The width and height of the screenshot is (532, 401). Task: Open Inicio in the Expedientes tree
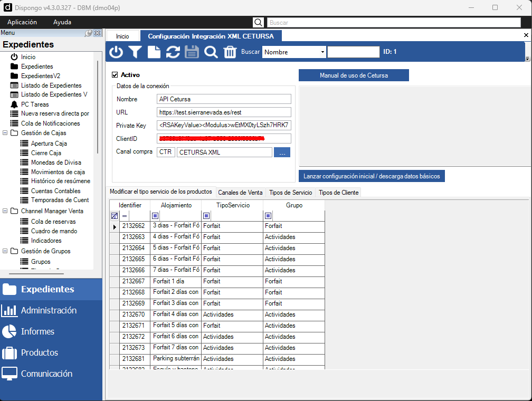tap(28, 57)
